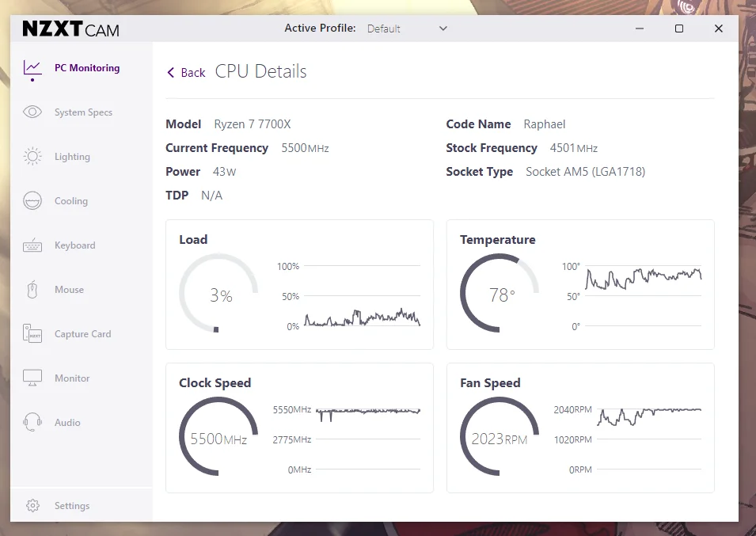Select the Keyboard menu label
756x536 pixels.
74,245
